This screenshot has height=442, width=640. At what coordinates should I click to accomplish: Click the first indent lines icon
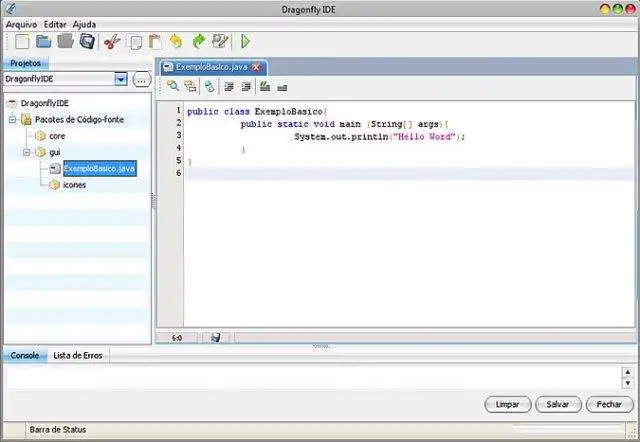(229, 87)
